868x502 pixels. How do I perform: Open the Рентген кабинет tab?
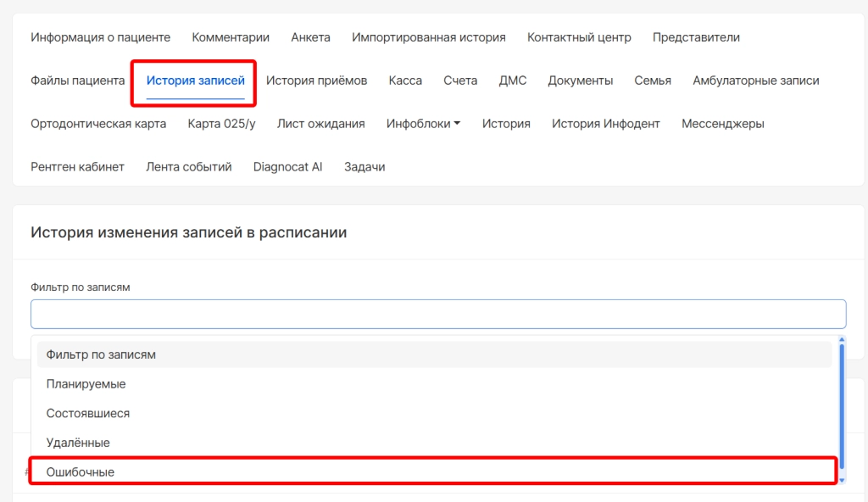[x=77, y=167]
